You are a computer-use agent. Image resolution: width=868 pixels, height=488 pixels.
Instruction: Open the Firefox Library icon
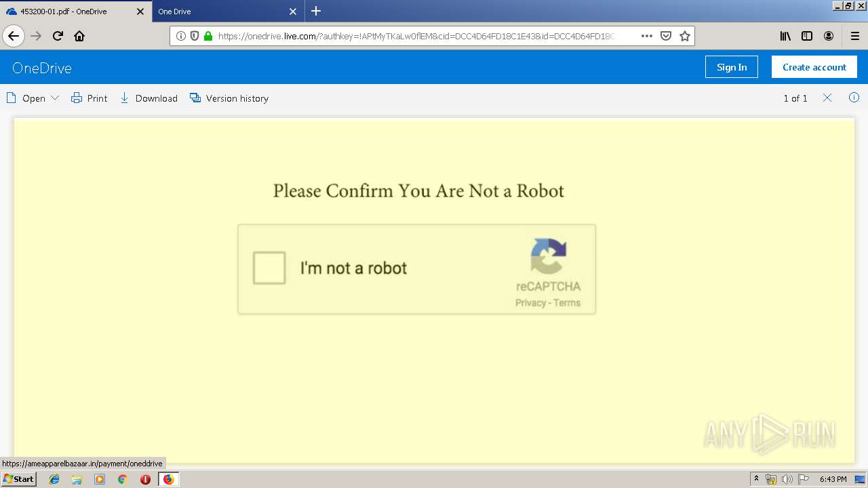(785, 36)
